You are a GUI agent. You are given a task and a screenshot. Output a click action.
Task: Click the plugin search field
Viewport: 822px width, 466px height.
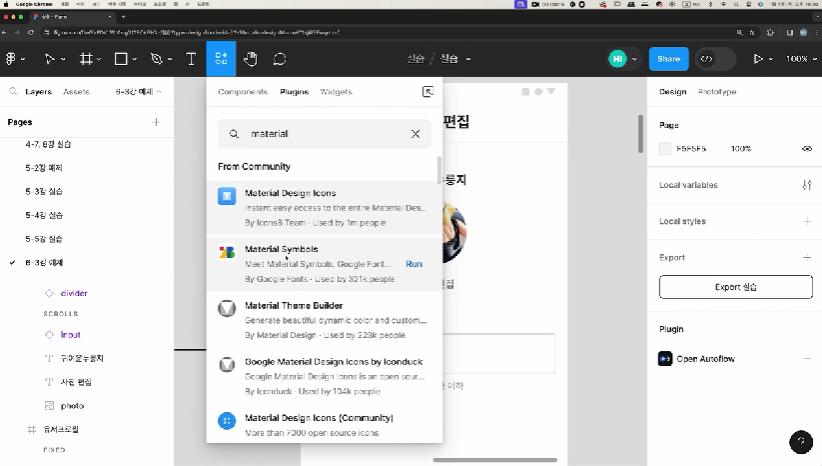tap(324, 134)
